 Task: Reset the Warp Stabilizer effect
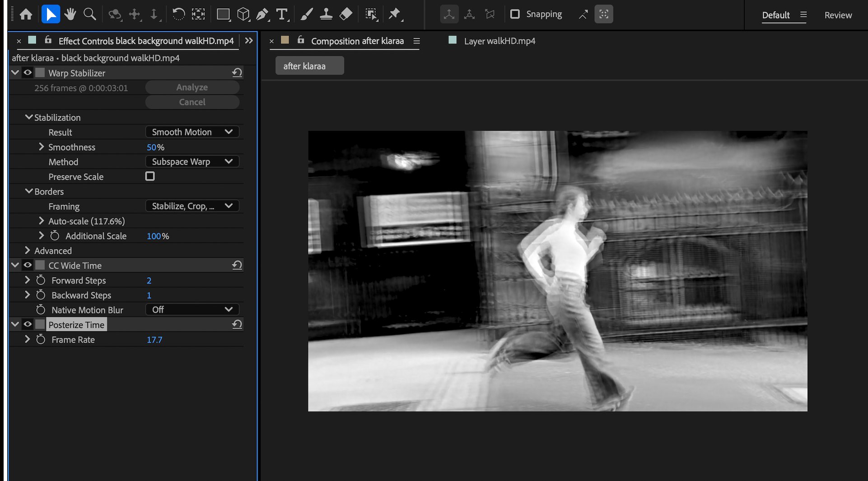point(237,72)
